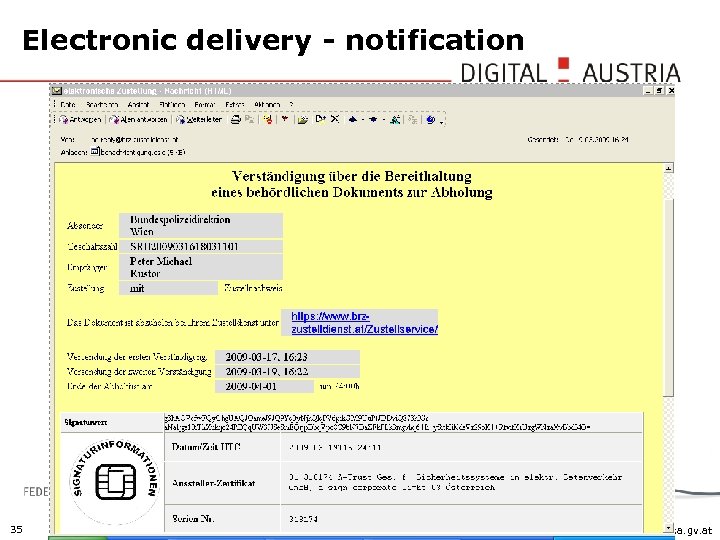720x540 pixels.
Task: Click the move to folder icon
Action: 303,119
